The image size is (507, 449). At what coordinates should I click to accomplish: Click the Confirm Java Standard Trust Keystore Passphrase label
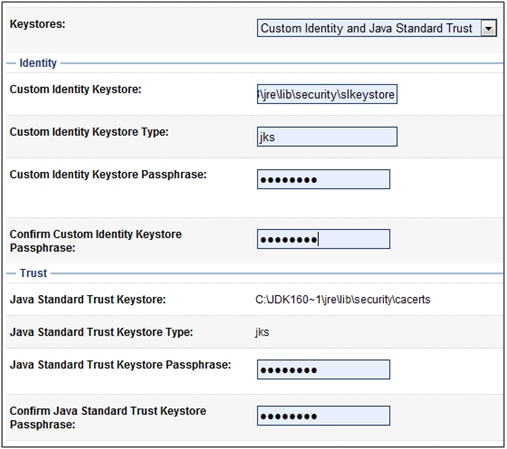108,418
